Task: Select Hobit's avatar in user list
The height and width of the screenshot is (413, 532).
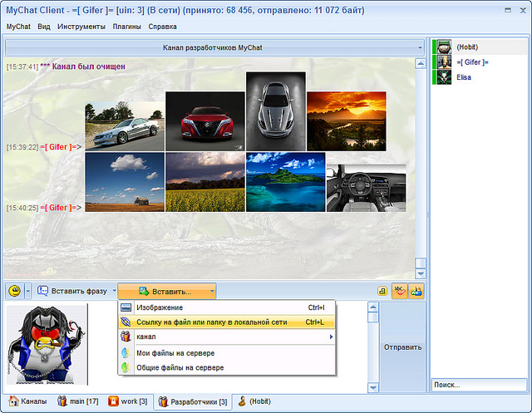Action: (444, 47)
